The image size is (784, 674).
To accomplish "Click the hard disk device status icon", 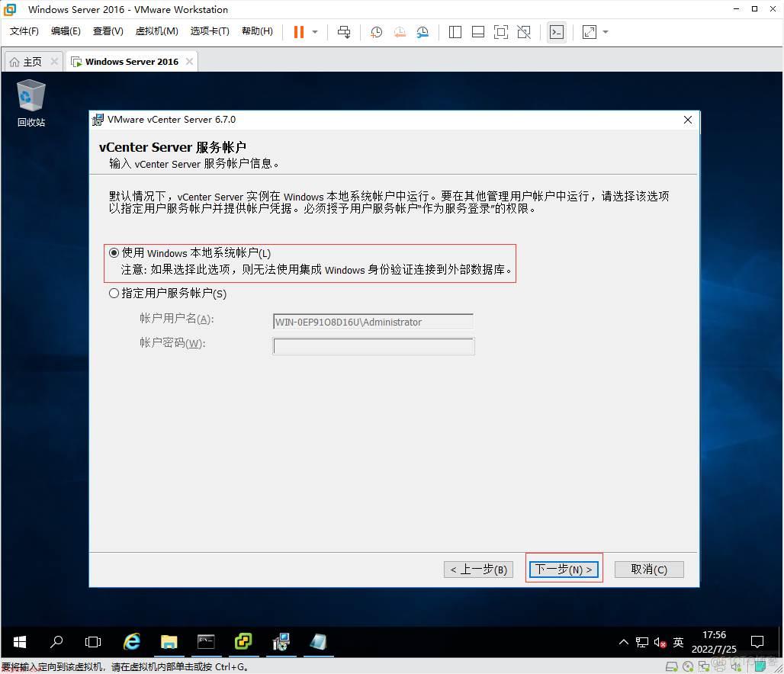I will (x=671, y=666).
